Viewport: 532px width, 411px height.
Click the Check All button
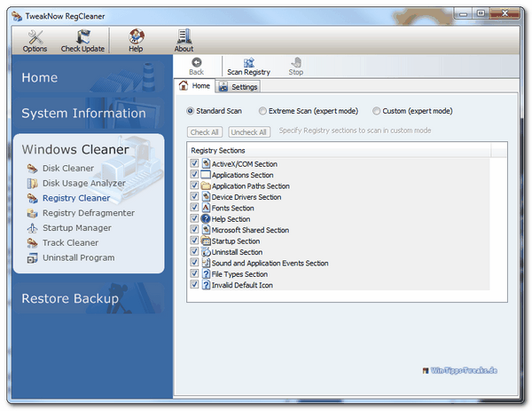[x=205, y=132]
